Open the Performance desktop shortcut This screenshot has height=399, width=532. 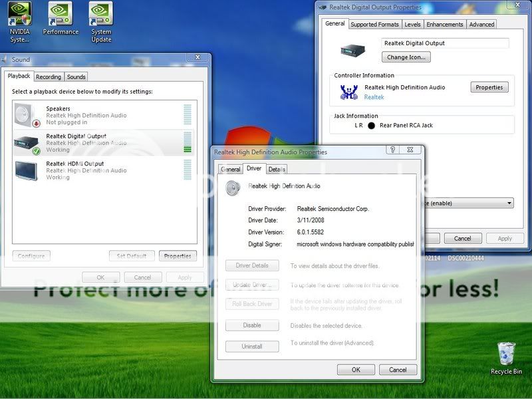61,15
